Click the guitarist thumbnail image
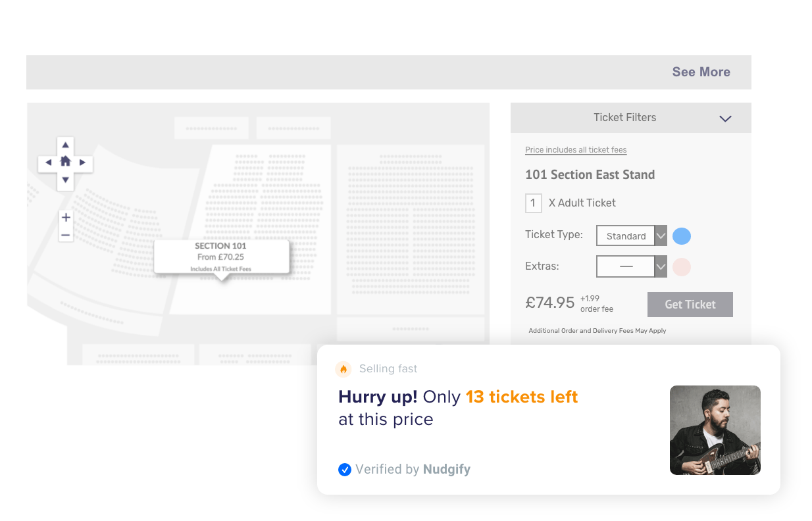This screenshot has height=521, width=812. click(x=715, y=430)
